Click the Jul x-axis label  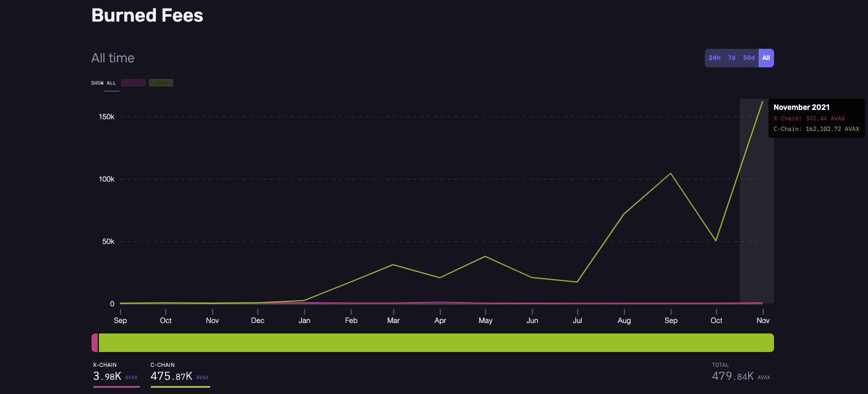pyautogui.click(x=577, y=321)
